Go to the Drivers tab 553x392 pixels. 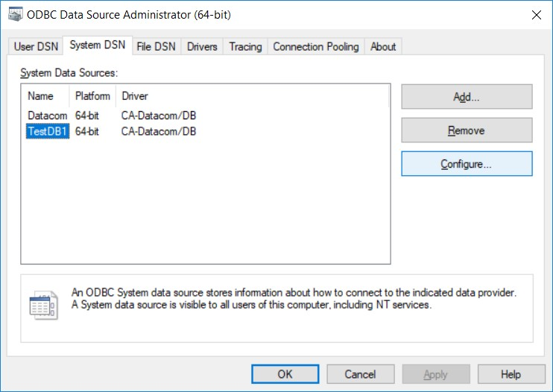[202, 46]
